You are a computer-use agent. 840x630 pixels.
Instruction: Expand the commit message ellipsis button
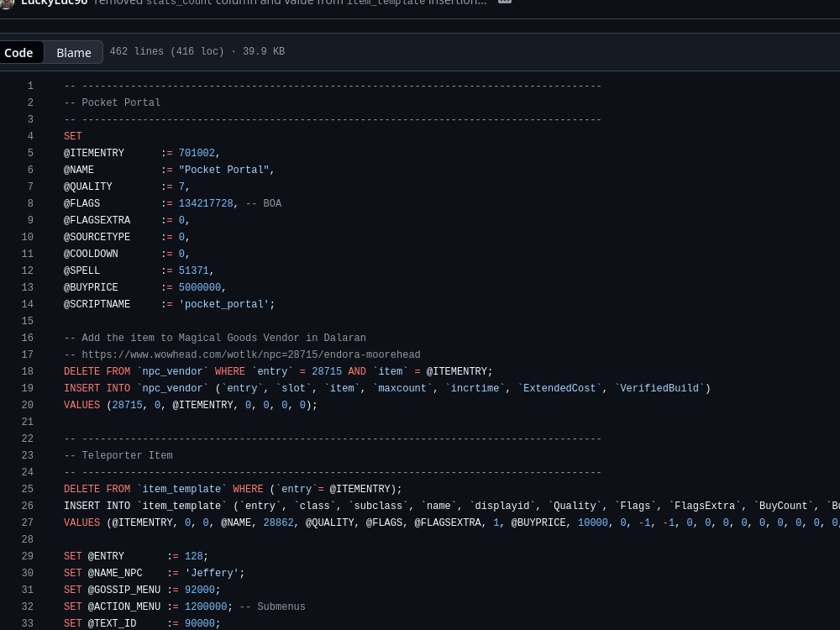pos(505,2)
